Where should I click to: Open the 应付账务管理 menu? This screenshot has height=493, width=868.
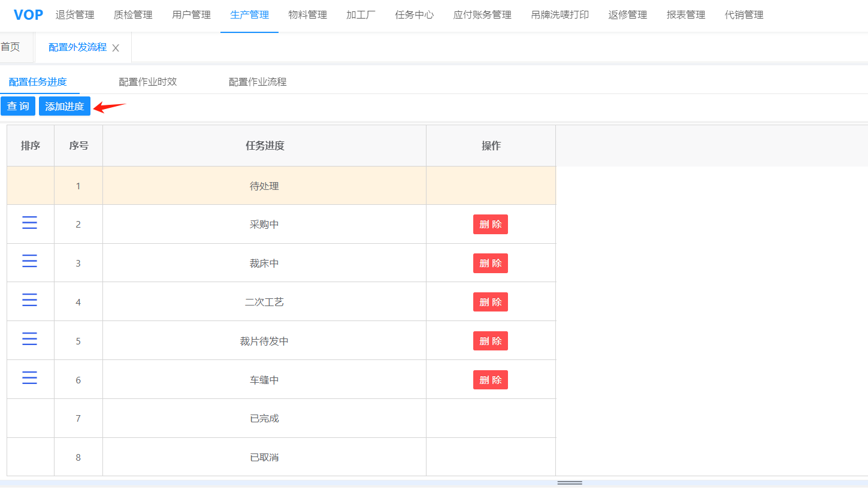click(482, 15)
